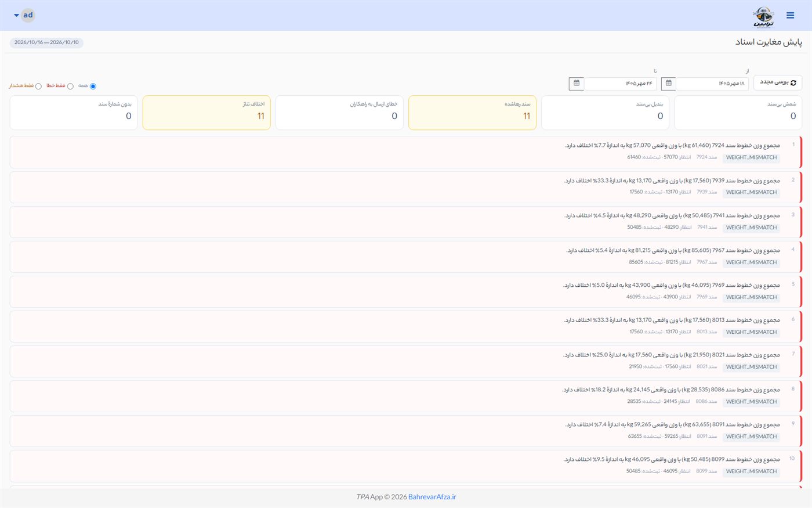Open the hamburger navigation menu
812x508 pixels.
click(x=790, y=16)
